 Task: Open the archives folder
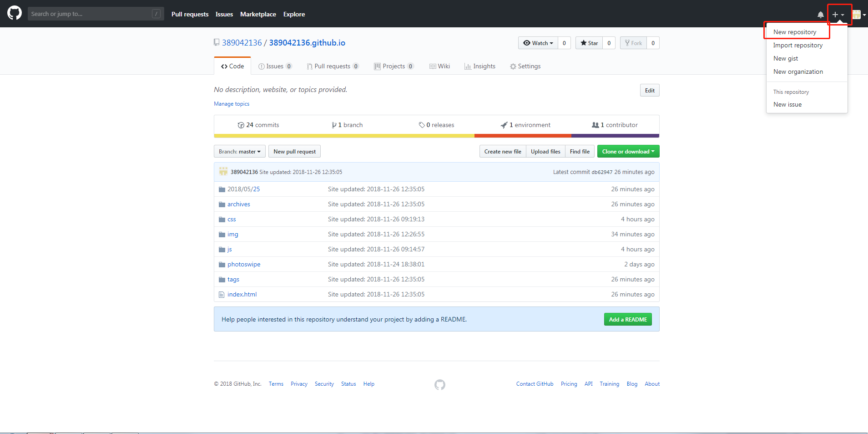point(239,204)
